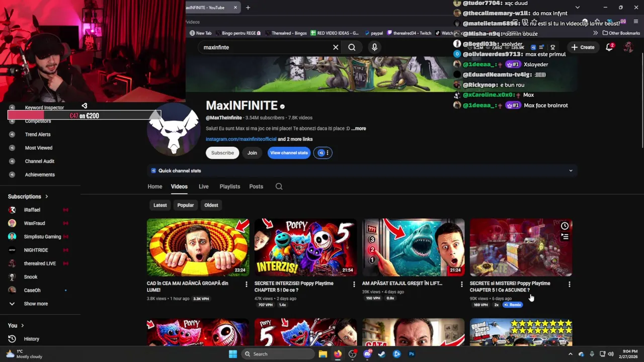
Task: Click the channel search magnifier icon
Action: click(x=279, y=187)
